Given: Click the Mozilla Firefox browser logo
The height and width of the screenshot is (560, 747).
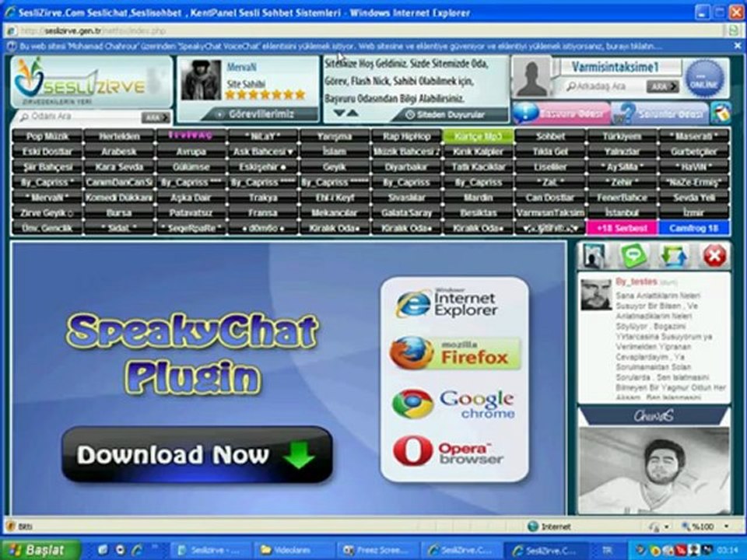Looking at the screenshot, I should [455, 353].
